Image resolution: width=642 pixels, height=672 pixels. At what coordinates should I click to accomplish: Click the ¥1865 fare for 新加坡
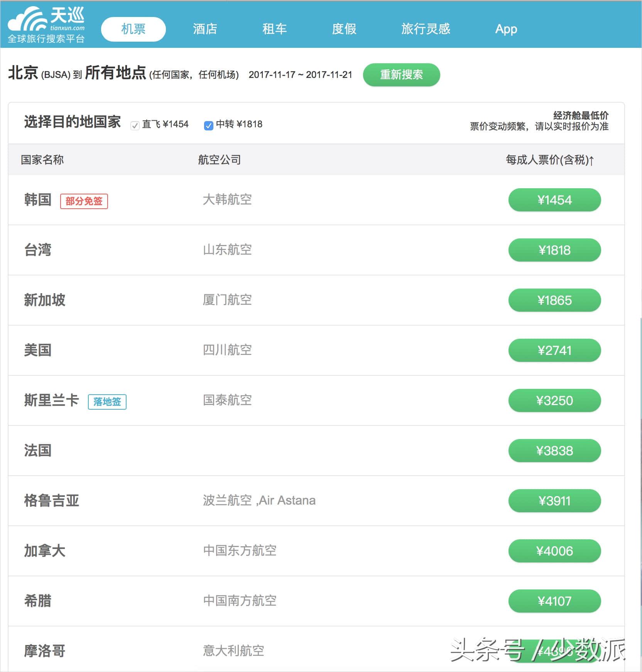tap(554, 300)
